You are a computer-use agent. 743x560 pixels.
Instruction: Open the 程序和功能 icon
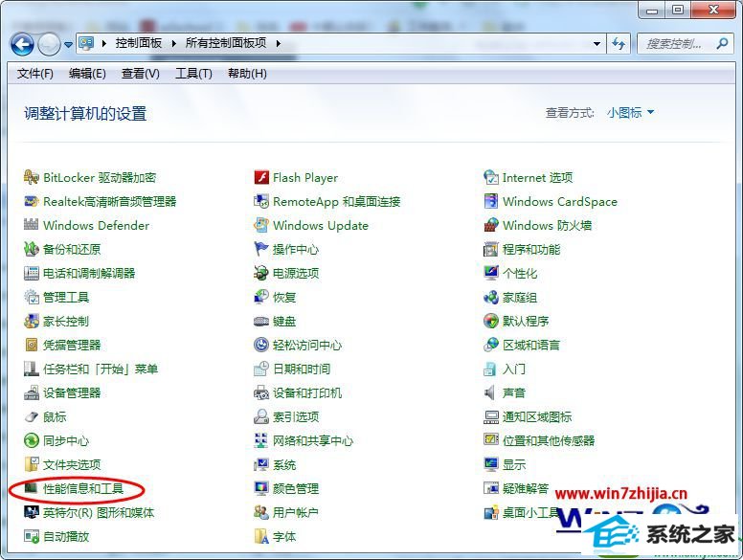pyautogui.click(x=491, y=249)
